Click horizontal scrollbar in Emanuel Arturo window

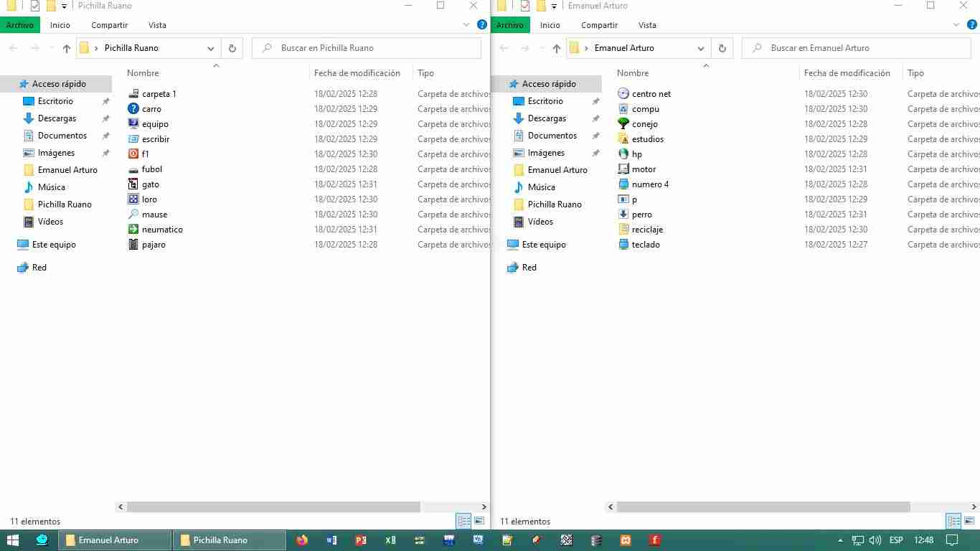point(764,507)
